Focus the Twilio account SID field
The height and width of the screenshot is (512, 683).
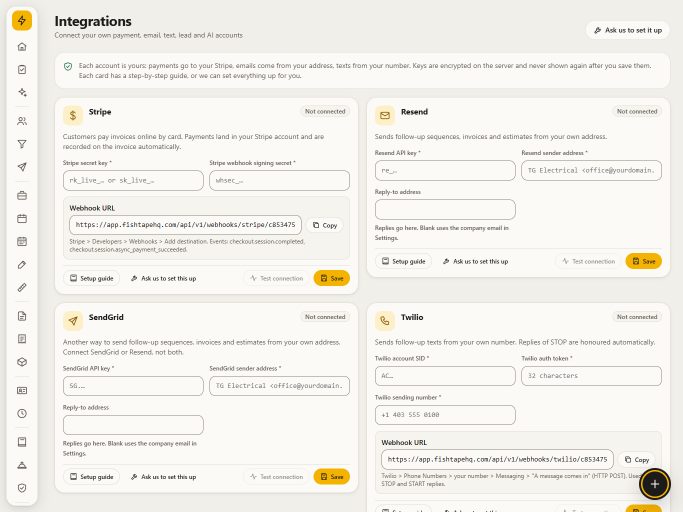[x=445, y=376]
